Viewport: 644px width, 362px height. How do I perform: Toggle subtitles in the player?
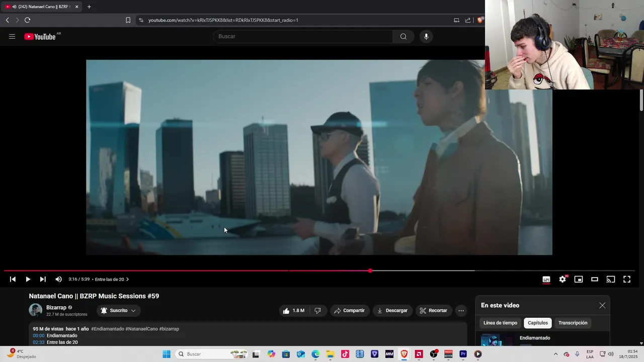546,279
